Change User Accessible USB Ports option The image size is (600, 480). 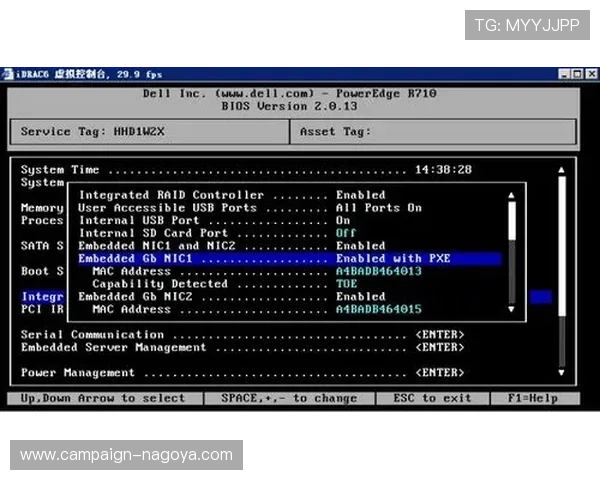[x=378, y=208]
